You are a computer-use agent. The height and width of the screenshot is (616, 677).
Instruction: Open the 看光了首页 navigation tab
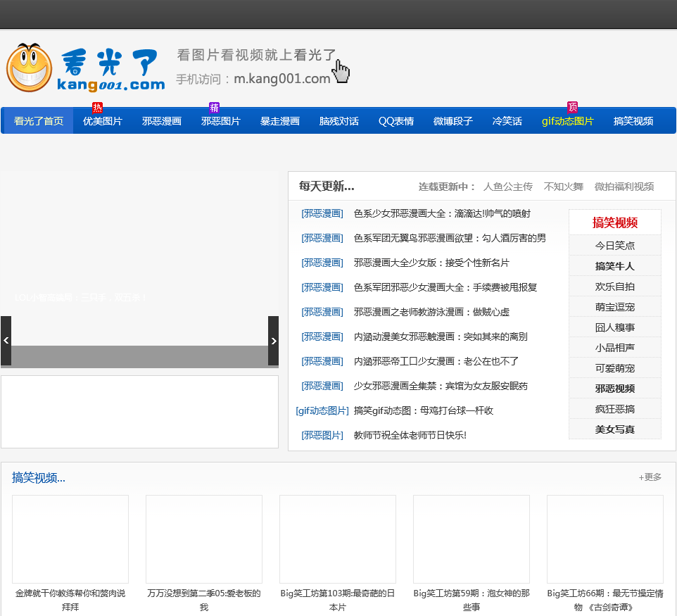[39, 121]
